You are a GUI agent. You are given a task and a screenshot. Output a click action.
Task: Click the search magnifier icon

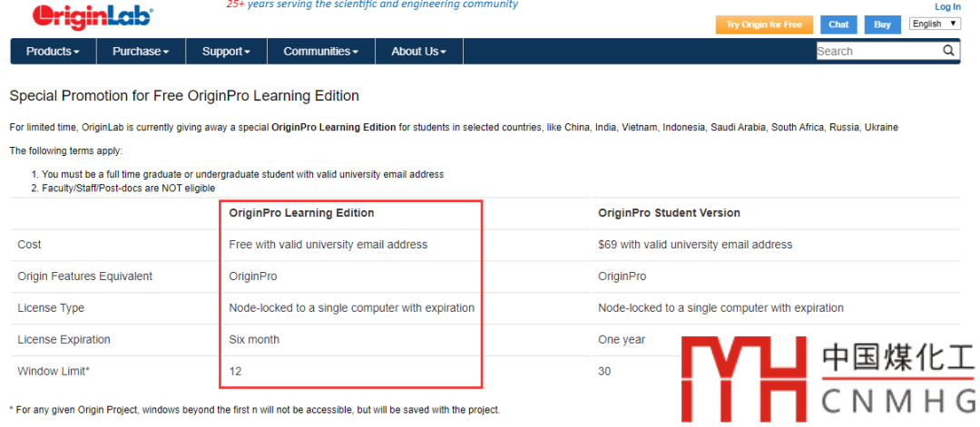pos(949,51)
